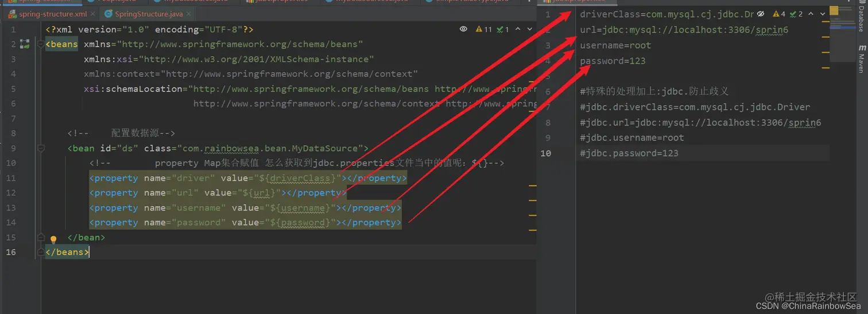Click the 配置数据源 comment line
This screenshot has height=314, width=868.
tap(121, 133)
